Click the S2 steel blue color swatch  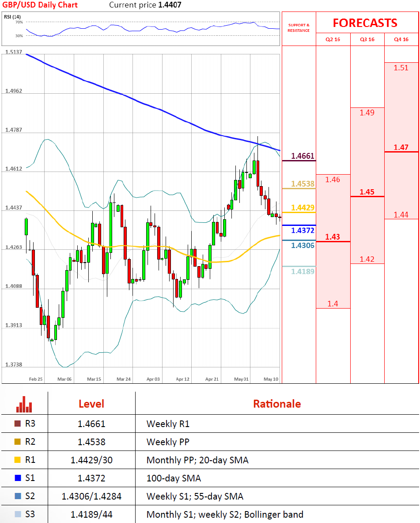[18, 496]
